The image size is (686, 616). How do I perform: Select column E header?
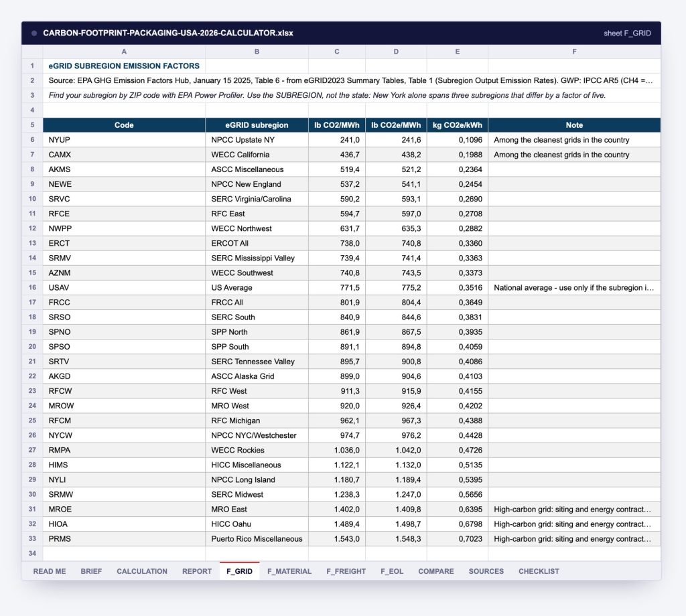(x=457, y=52)
